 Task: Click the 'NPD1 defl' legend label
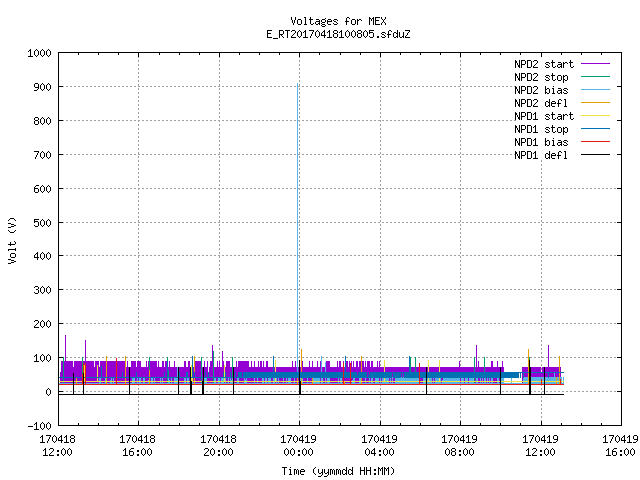coord(541,156)
